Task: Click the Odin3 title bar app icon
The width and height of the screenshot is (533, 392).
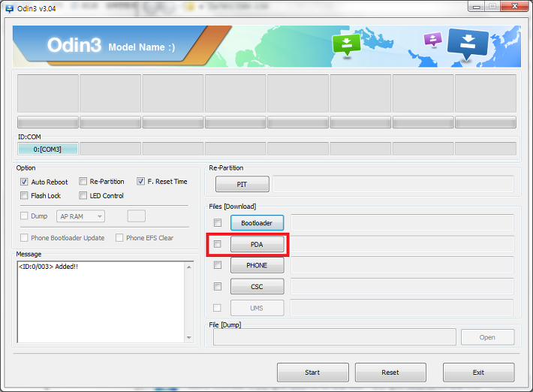Action: tap(10, 8)
